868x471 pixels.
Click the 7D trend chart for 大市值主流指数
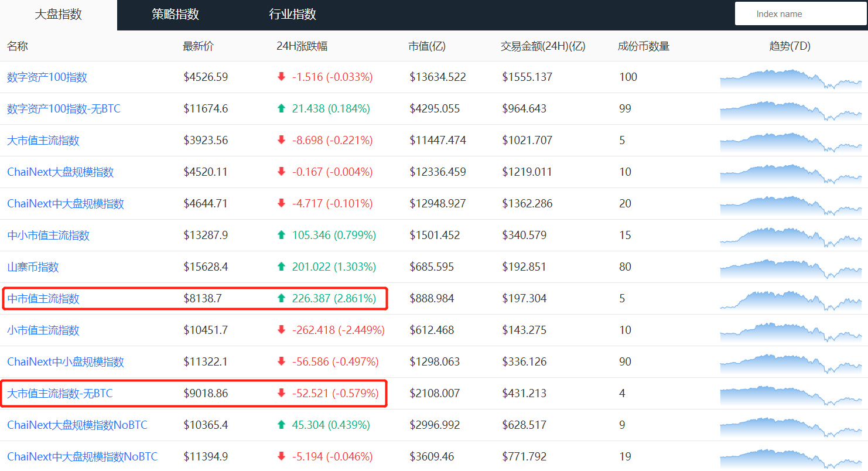click(791, 142)
